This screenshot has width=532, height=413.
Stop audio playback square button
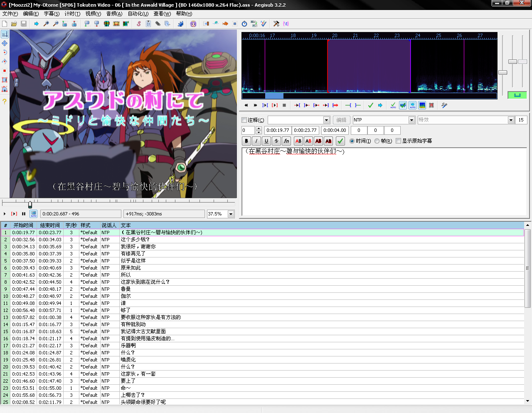tap(284, 105)
